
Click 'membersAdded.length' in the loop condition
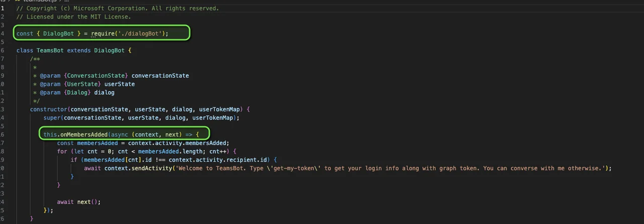click(x=170, y=151)
